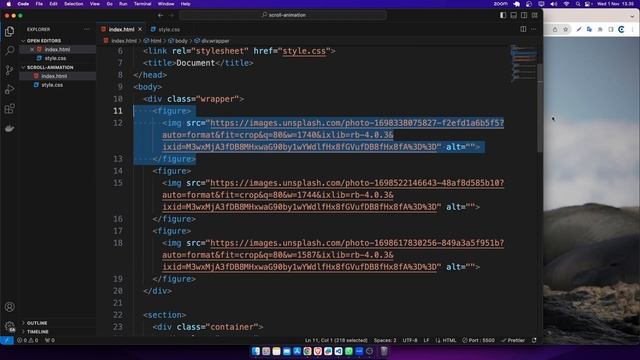Click Port : 5500 Live Server button
This screenshot has width=640, height=360.
pyautogui.click(x=478, y=340)
